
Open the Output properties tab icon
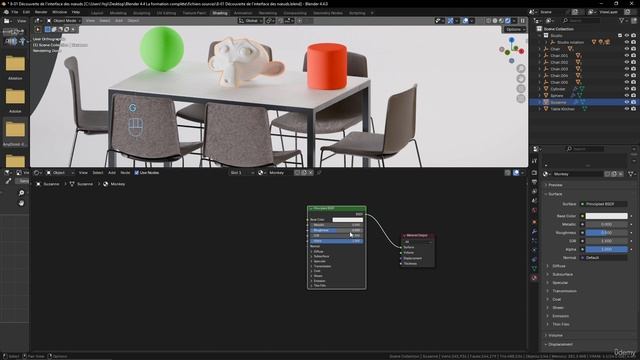point(534,182)
